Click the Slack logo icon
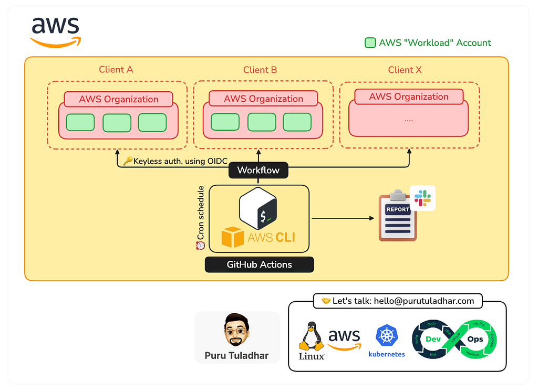Screen dimensions: 538x392 pyautogui.click(x=423, y=198)
